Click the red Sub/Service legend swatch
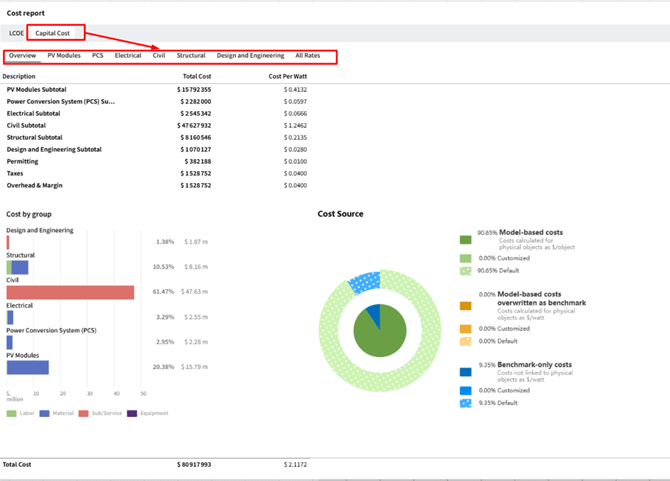670x481 pixels. click(83, 413)
